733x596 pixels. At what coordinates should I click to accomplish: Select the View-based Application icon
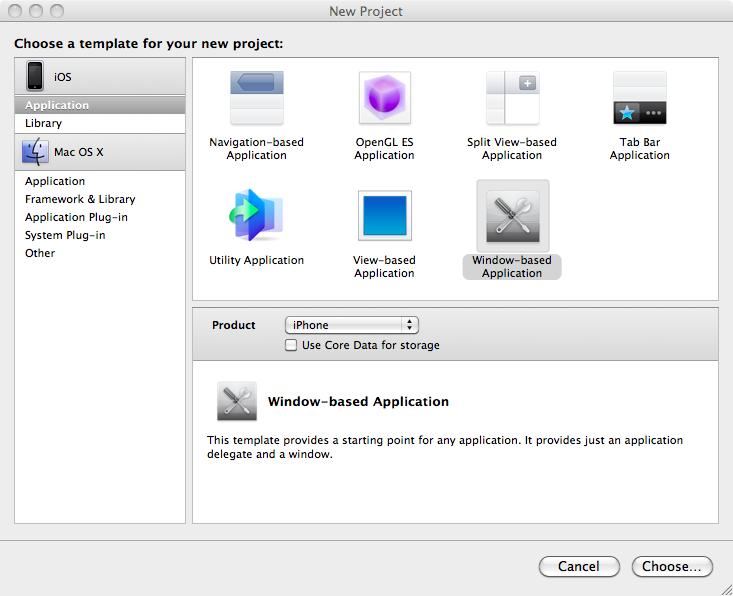[384, 215]
